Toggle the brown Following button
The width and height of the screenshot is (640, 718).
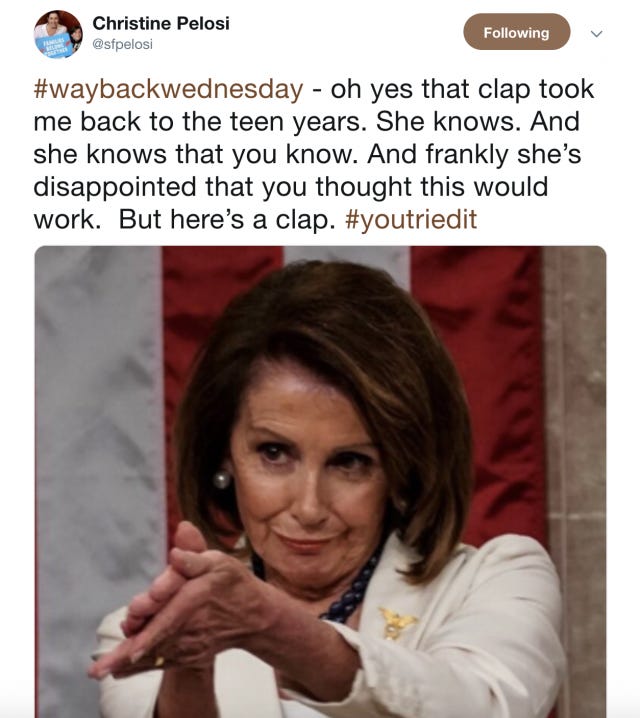(516, 32)
